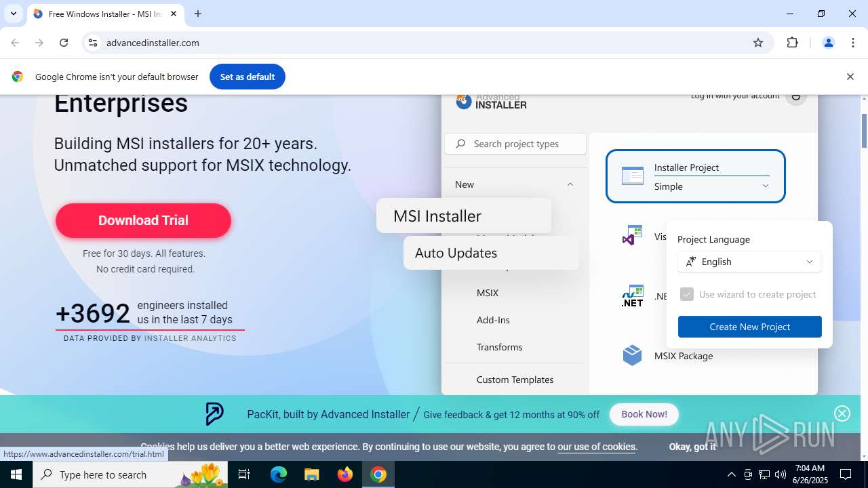
Task: Switch to Chrome on taskbar
Action: tap(378, 474)
